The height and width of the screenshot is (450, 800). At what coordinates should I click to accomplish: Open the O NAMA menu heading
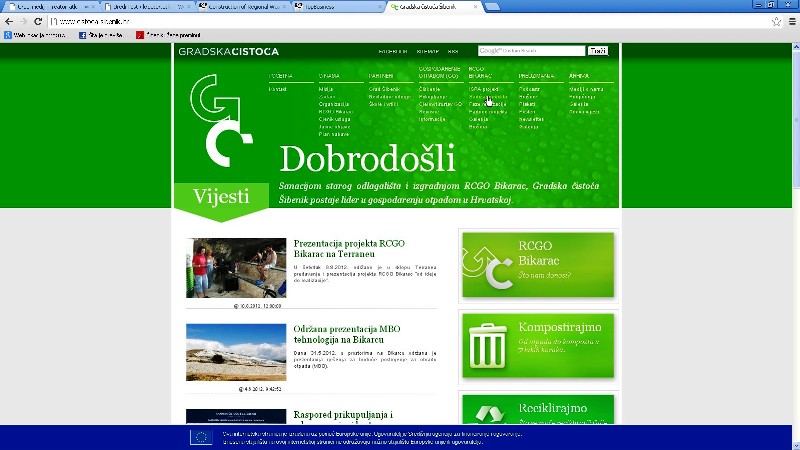(x=329, y=76)
